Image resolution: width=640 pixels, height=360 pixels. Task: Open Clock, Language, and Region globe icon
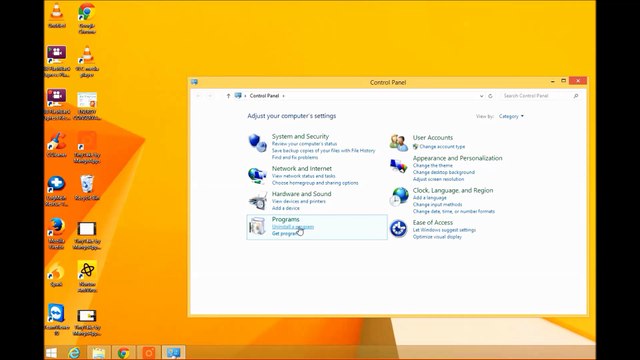coord(399,197)
